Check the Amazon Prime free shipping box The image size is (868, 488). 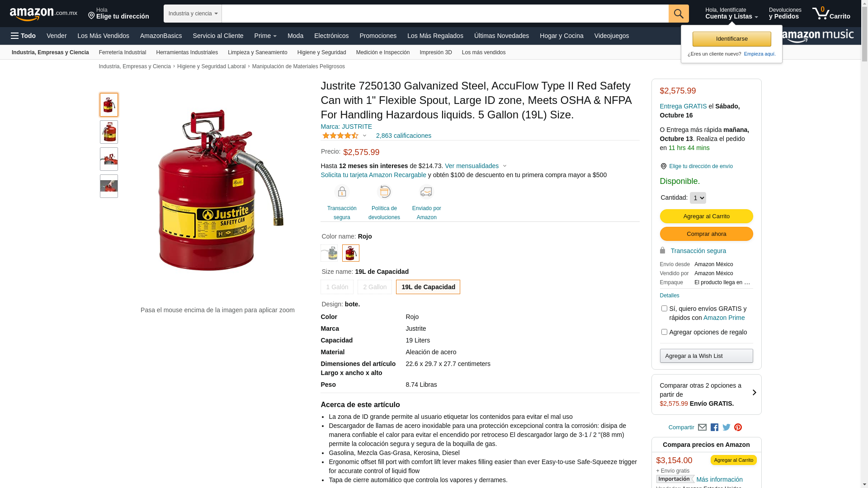664,309
